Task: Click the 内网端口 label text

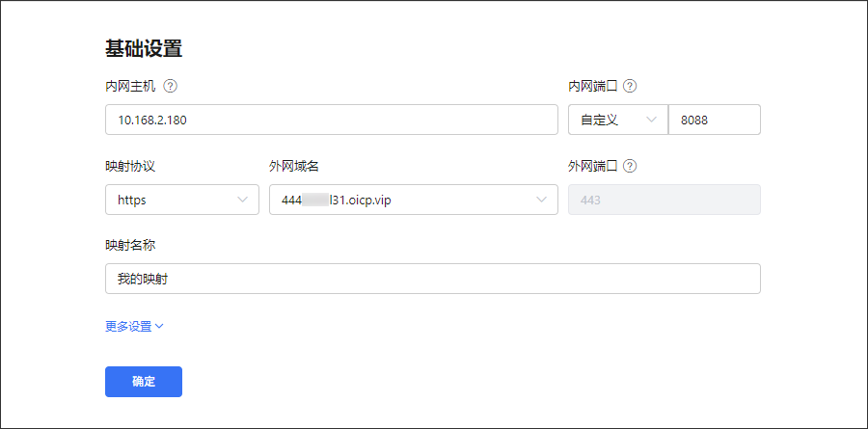Action: 592,86
